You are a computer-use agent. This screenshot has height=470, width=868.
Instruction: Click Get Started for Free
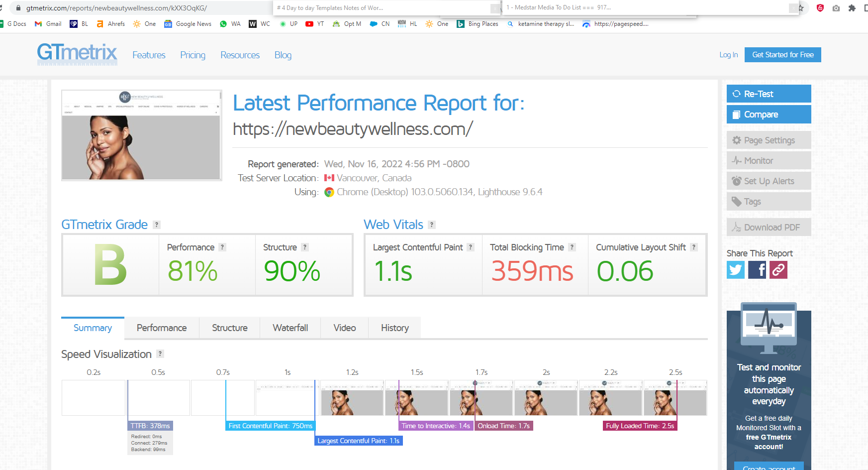point(783,55)
